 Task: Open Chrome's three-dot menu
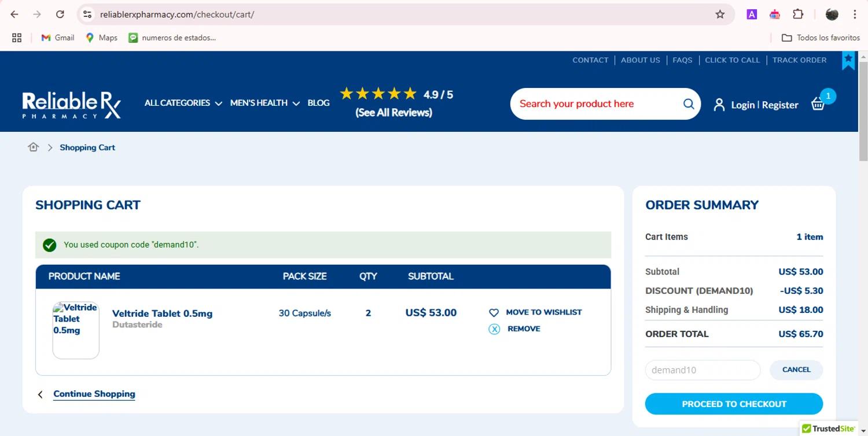855,14
